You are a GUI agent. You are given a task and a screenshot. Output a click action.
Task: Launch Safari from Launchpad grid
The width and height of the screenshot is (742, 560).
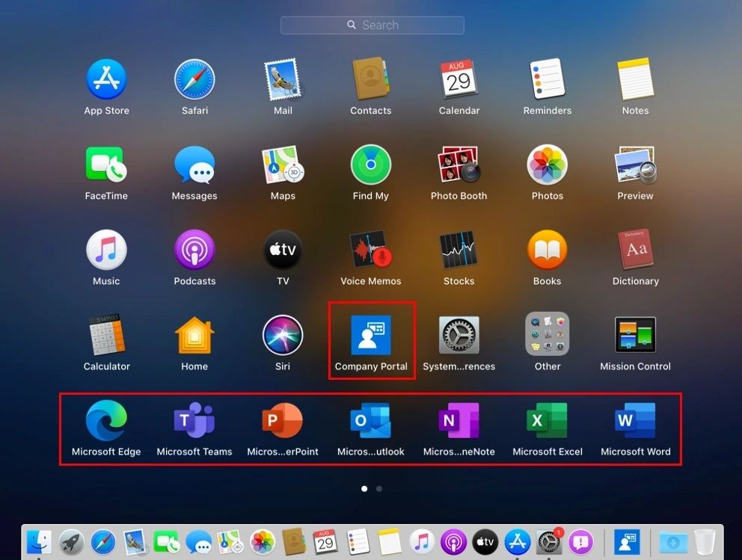(194, 79)
